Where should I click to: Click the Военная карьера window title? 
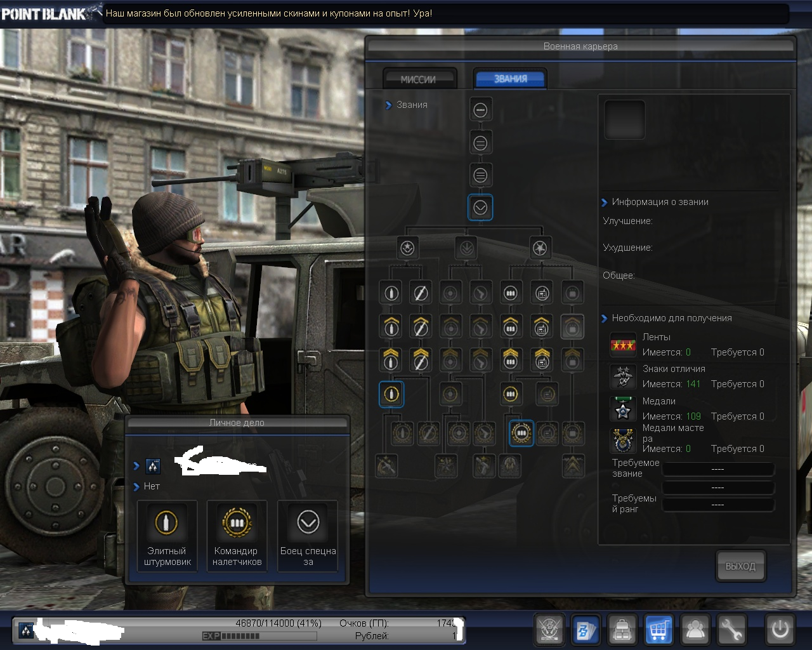coord(580,46)
